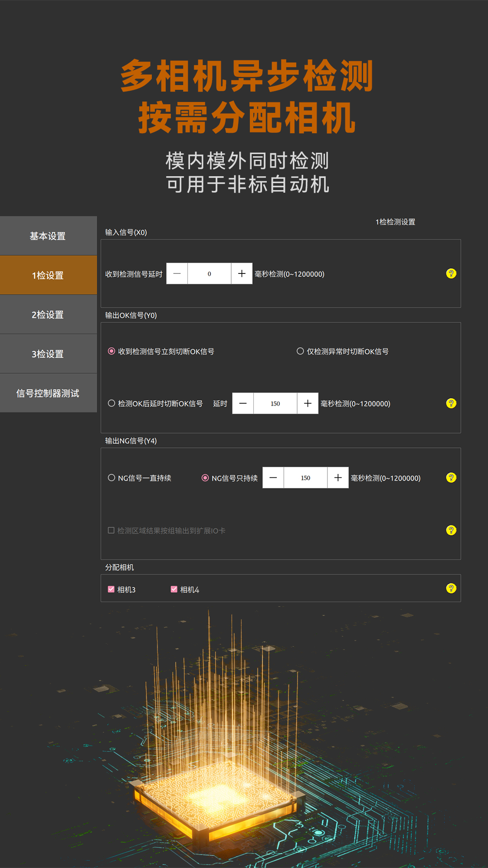This screenshot has height=868, width=488.
Task: Decrease NG signal duration value
Action: (x=273, y=477)
